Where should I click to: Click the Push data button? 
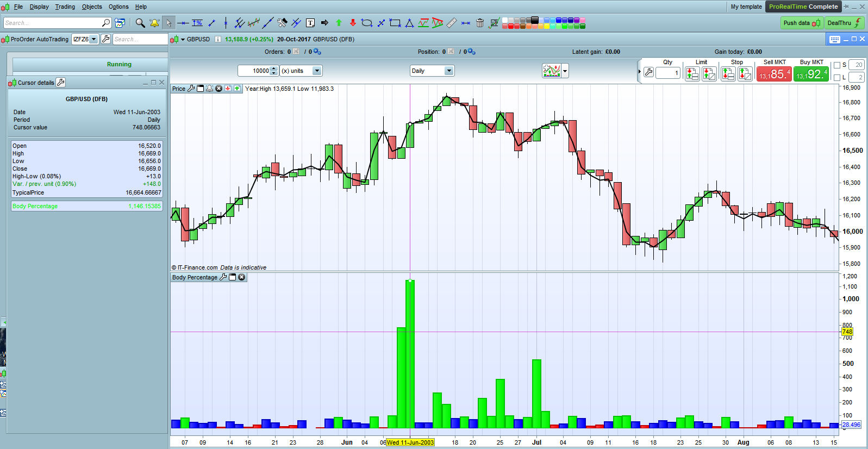tap(802, 23)
